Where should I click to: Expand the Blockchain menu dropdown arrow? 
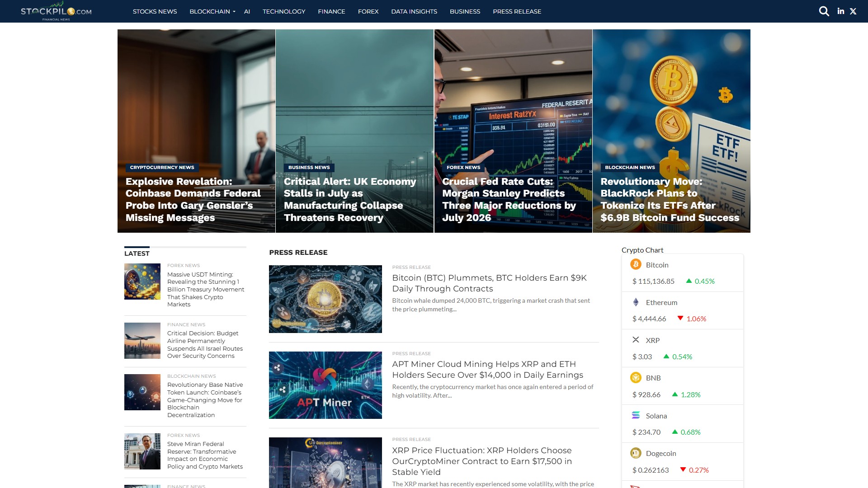pyautogui.click(x=234, y=12)
